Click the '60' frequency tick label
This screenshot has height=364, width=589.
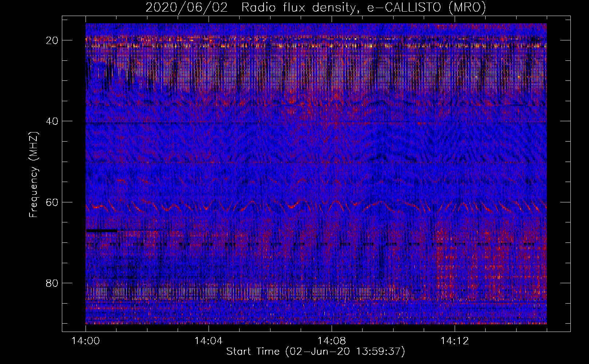pos(52,202)
